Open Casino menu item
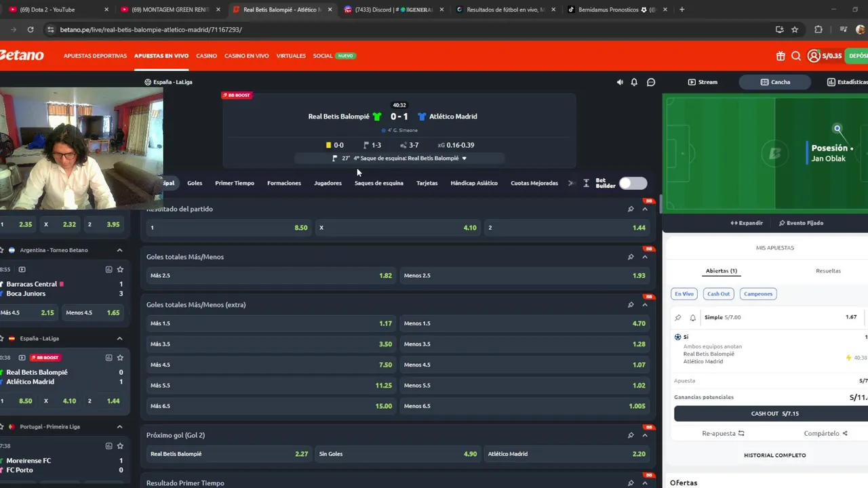 (207, 56)
